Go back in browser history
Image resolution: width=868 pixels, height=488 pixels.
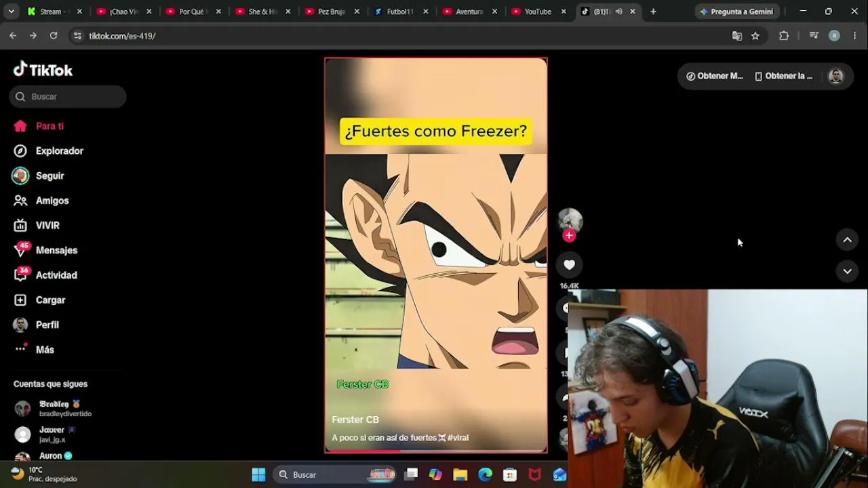click(x=13, y=36)
